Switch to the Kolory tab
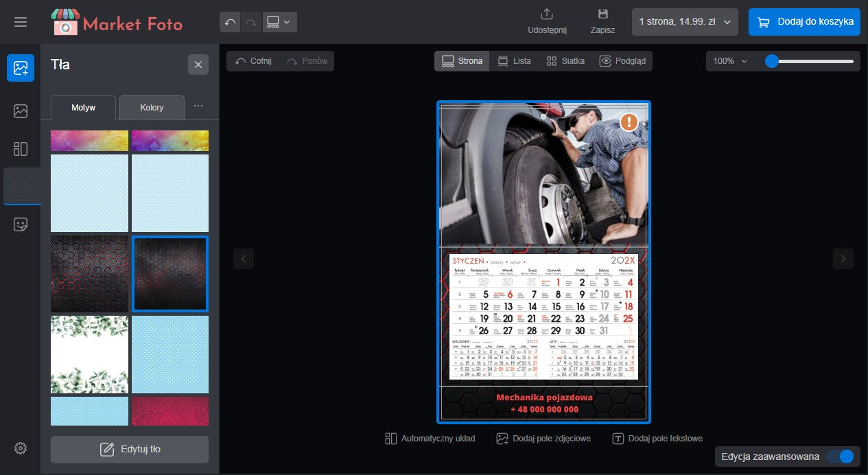Image resolution: width=868 pixels, height=475 pixels. click(x=152, y=108)
